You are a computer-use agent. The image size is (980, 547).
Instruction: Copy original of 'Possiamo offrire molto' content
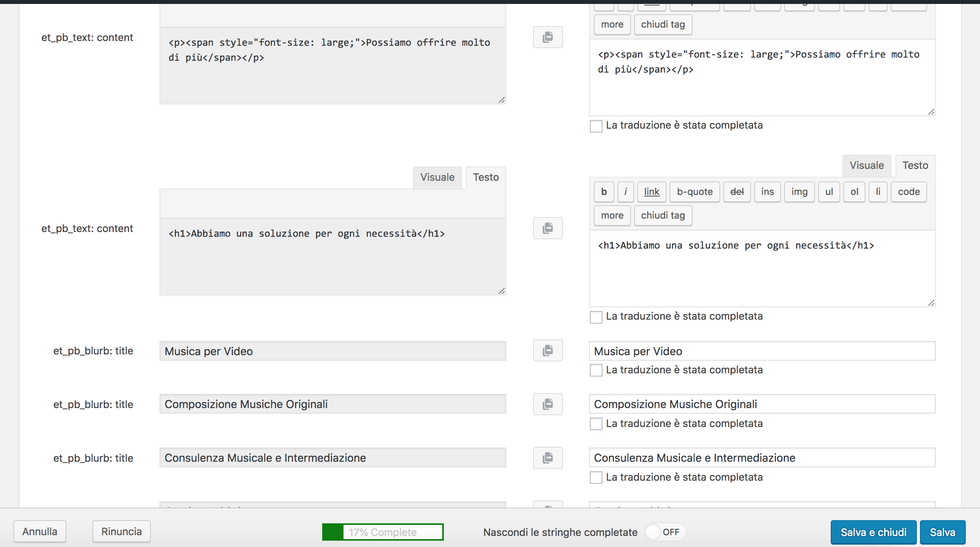coord(548,37)
